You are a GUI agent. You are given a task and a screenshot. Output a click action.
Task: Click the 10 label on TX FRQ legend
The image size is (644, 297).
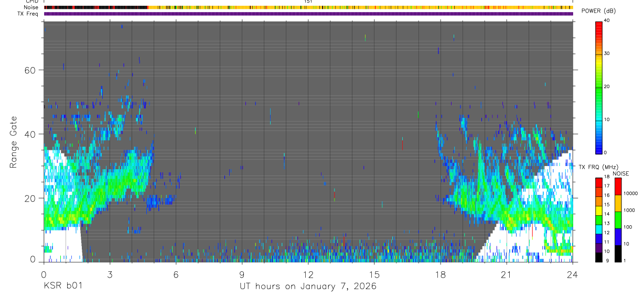pos(606,251)
